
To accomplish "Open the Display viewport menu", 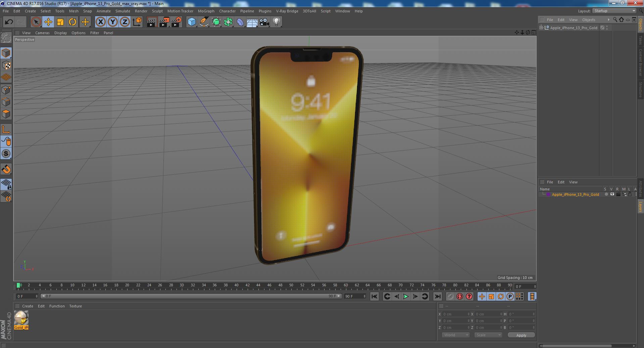I will (x=60, y=33).
